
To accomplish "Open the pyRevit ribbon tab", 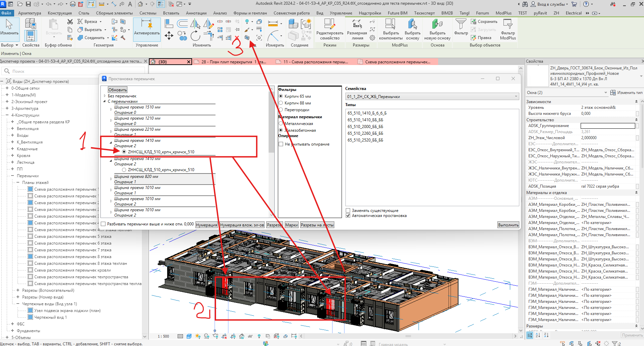I will pyautogui.click(x=540, y=13).
